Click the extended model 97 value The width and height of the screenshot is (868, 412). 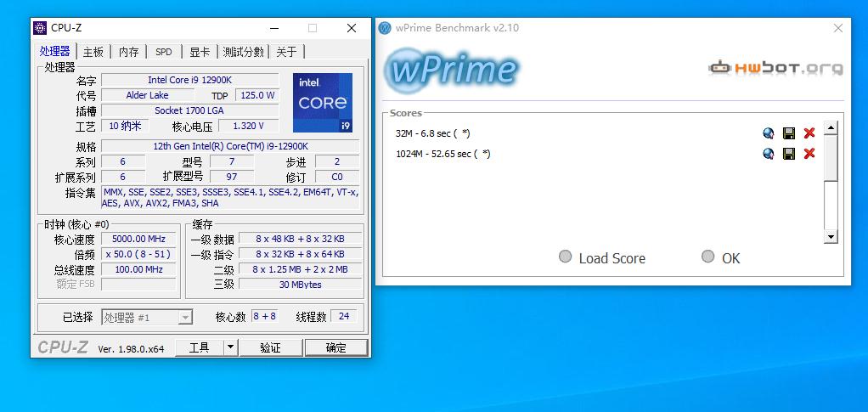(232, 177)
